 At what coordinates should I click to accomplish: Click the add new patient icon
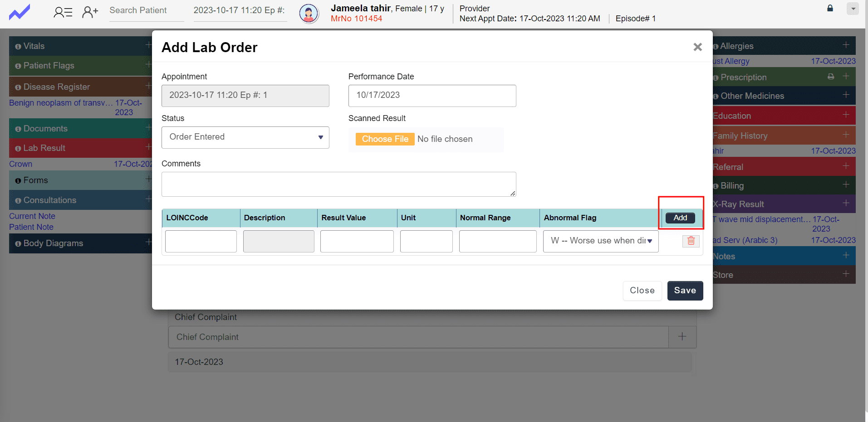coord(90,12)
